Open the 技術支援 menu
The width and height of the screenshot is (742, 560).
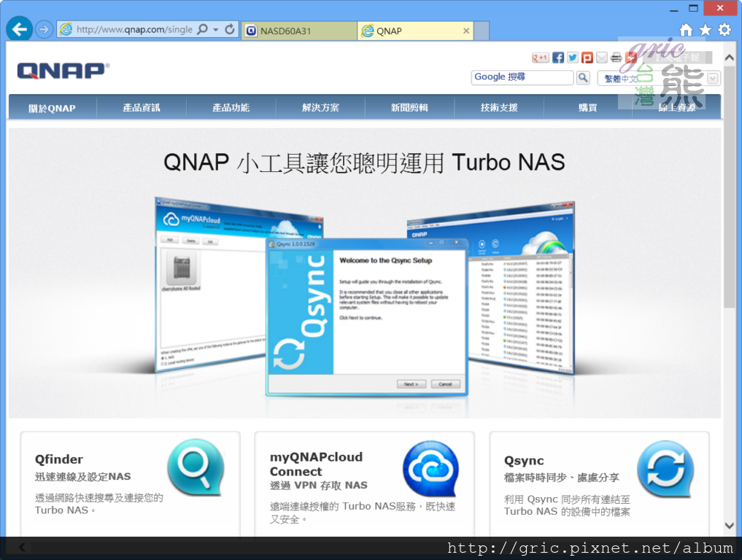click(x=499, y=108)
